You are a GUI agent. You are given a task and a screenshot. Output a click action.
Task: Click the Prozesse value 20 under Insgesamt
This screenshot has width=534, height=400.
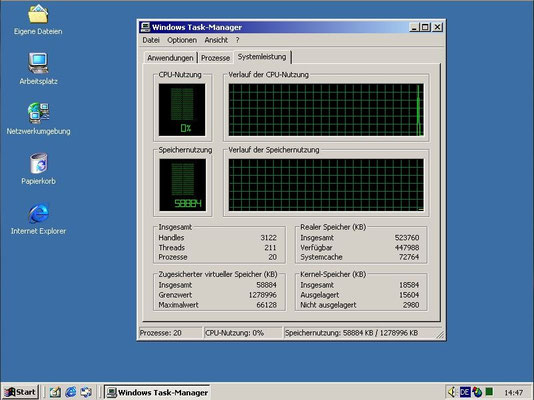pyautogui.click(x=272, y=257)
